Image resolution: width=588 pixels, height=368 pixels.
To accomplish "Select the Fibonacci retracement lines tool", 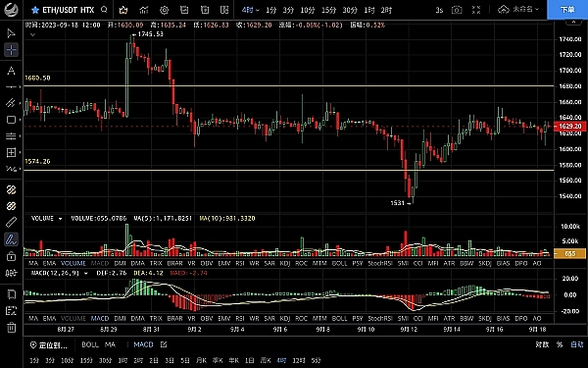I will (11, 136).
